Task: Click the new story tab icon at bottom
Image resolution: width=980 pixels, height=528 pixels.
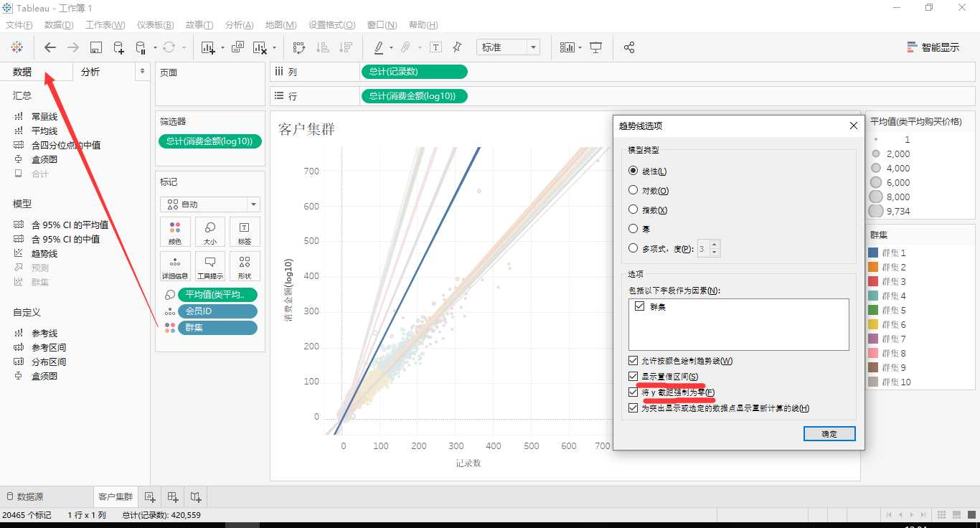Action: coord(196,496)
